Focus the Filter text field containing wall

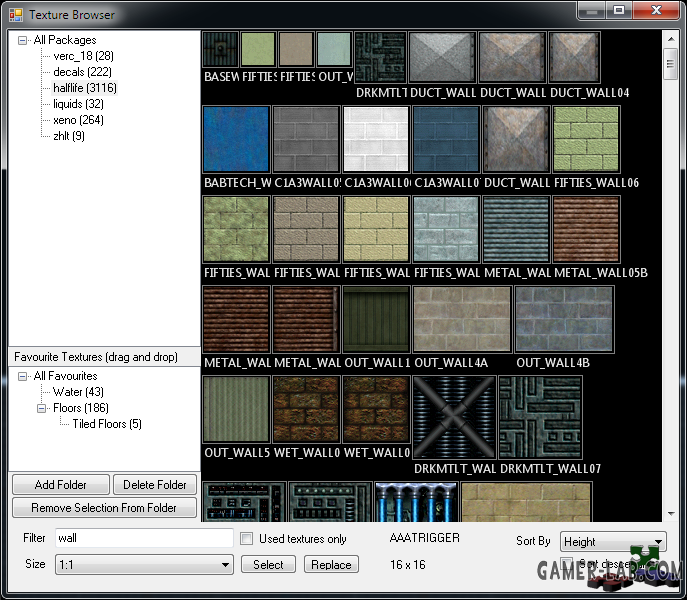pos(144,538)
